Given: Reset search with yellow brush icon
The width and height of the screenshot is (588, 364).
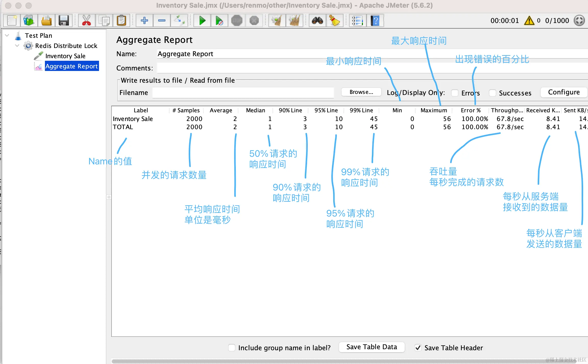Looking at the screenshot, I should point(335,20).
